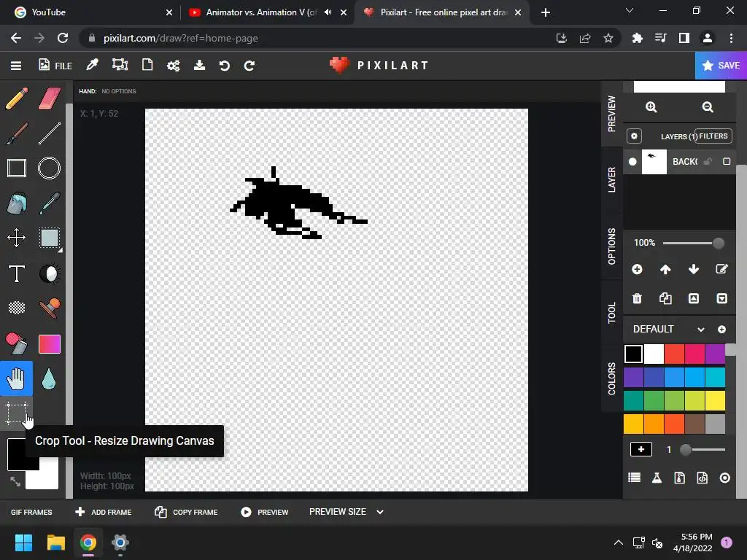Swap primary and secondary colors
This screenshot has width=747, height=560.
(15, 482)
